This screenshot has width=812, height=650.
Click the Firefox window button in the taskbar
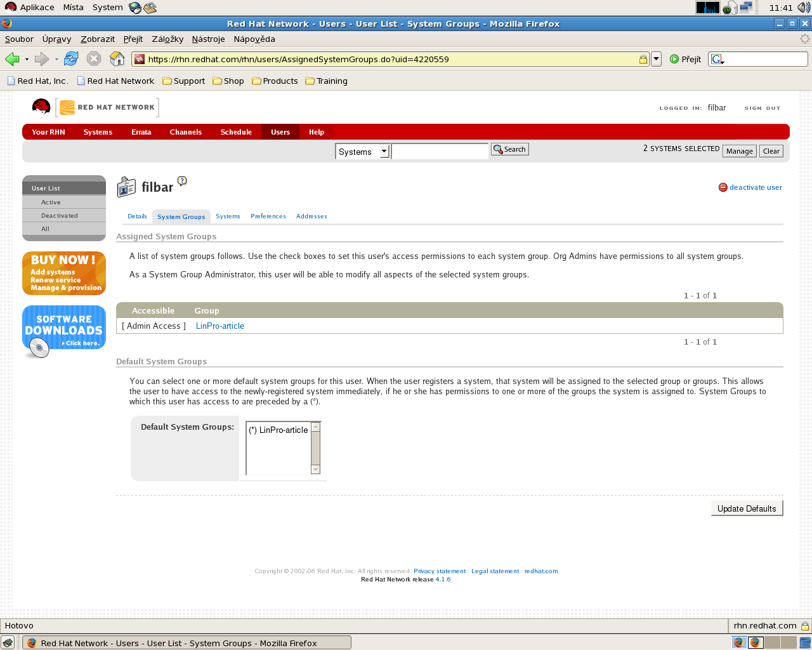[187, 643]
